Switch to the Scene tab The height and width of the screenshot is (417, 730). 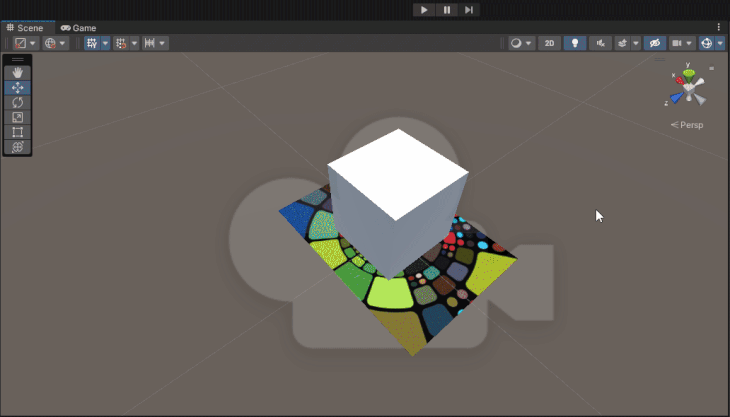28,28
